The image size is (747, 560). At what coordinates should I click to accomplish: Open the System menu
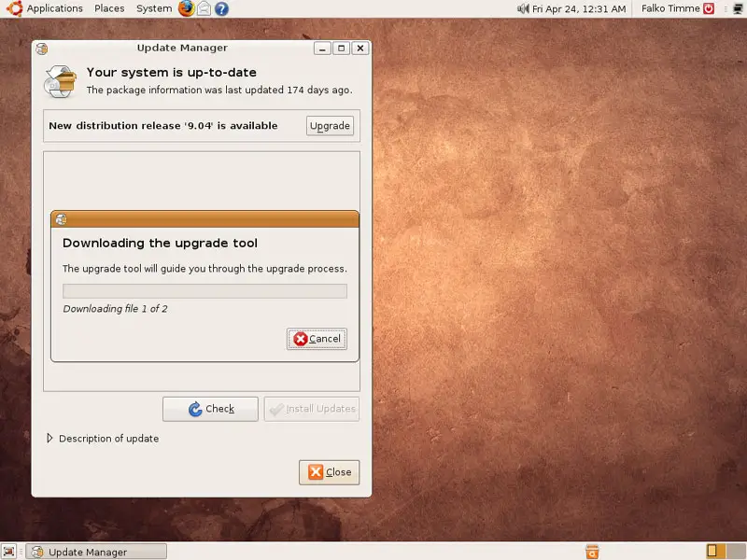[154, 8]
